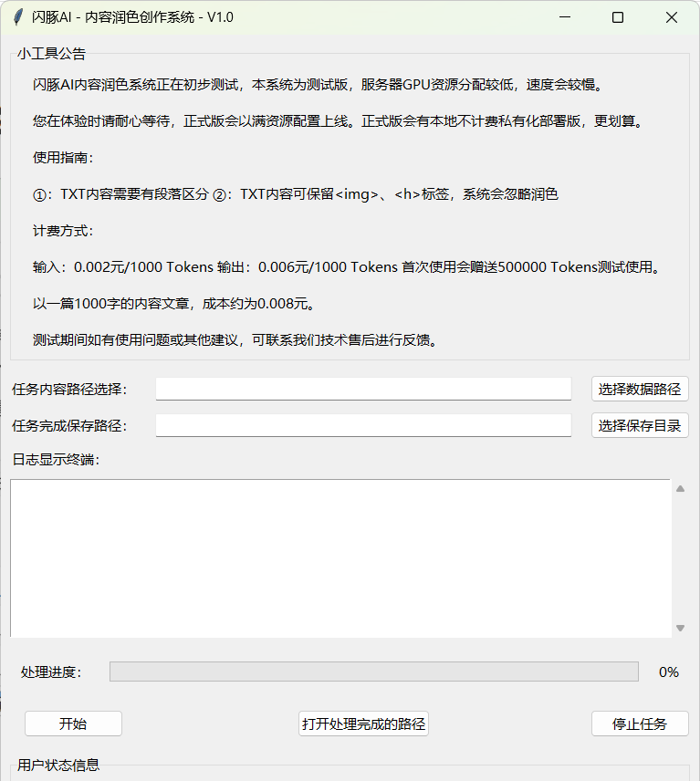Screen dimensions: 700x781
Task: Open folder via 打开处理完成的路径 button
Action: (363, 724)
